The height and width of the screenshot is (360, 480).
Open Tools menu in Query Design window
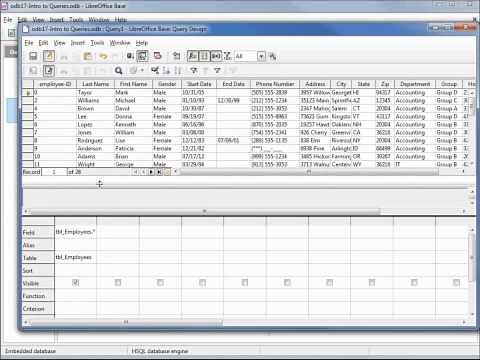click(97, 43)
